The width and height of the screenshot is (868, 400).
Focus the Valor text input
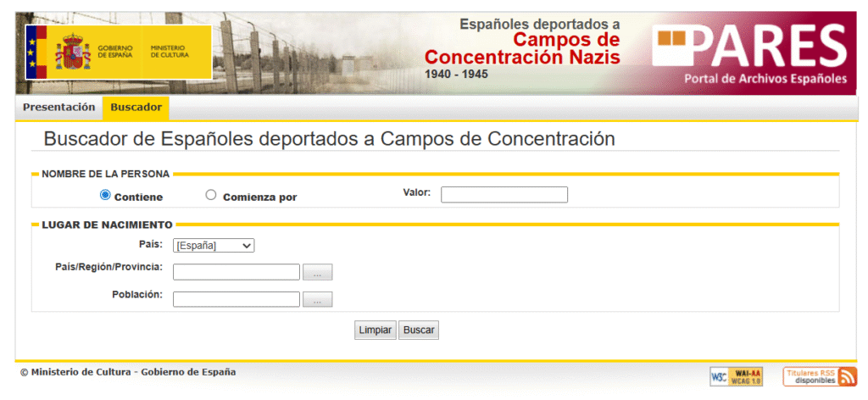504,195
